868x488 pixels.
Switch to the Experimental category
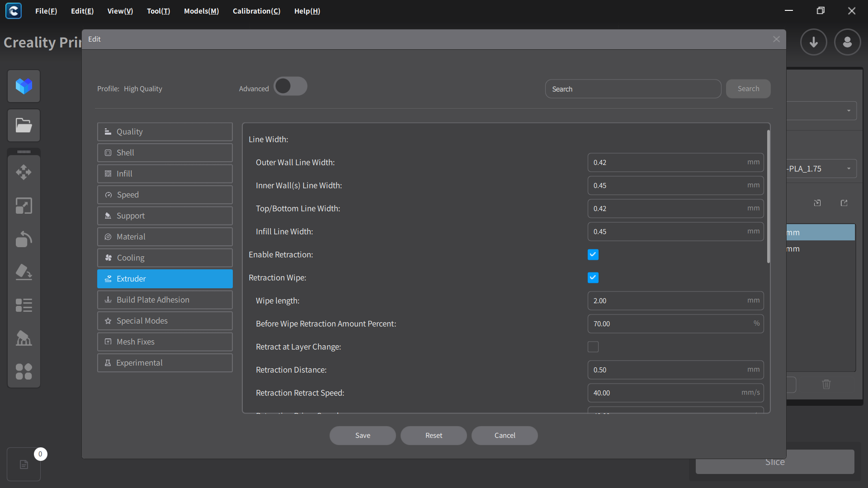[x=165, y=363]
